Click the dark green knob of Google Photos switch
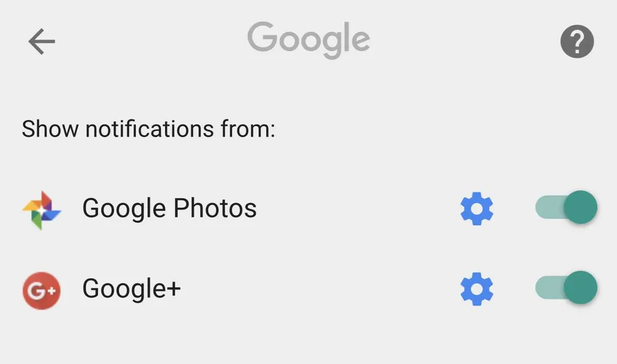This screenshot has width=617, height=364. click(581, 207)
